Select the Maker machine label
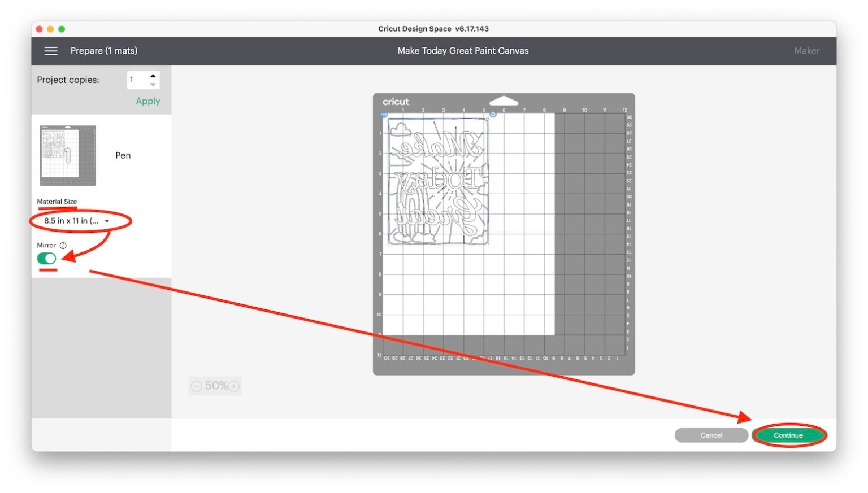 [806, 51]
